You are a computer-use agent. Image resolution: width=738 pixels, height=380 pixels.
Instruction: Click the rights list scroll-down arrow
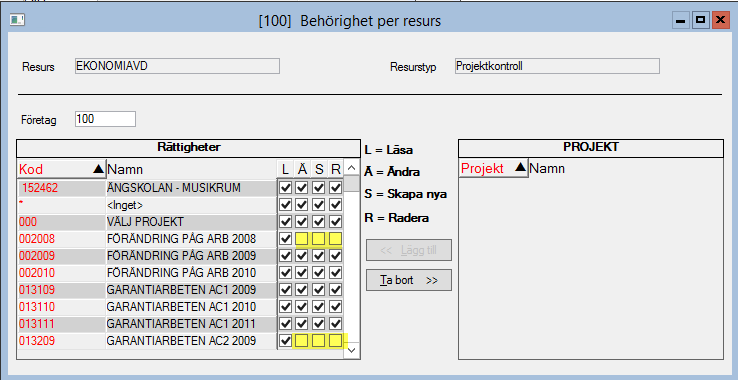pyautogui.click(x=351, y=350)
